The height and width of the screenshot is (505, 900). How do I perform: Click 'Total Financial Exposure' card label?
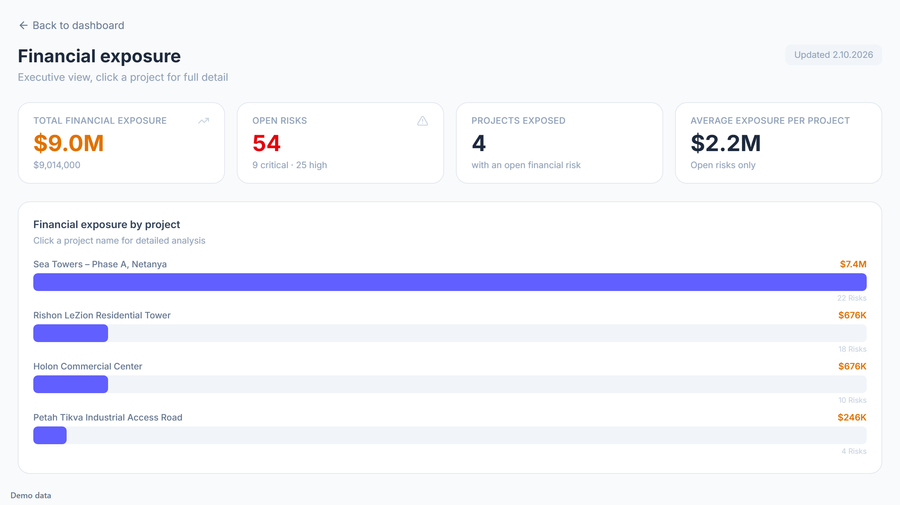pyautogui.click(x=100, y=121)
